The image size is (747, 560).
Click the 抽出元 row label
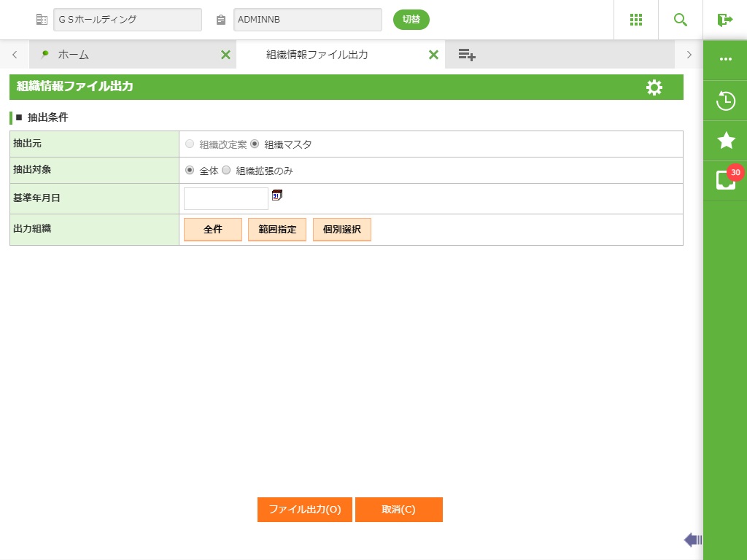tap(28, 144)
